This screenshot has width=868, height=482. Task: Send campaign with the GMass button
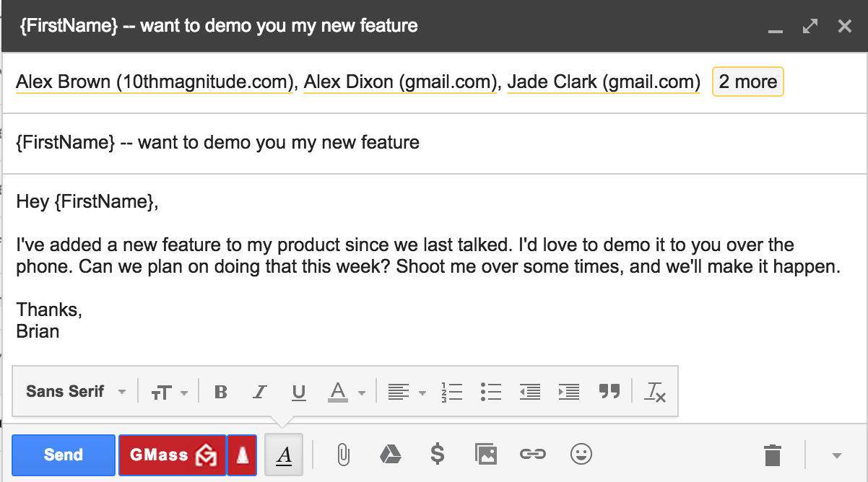[x=172, y=455]
